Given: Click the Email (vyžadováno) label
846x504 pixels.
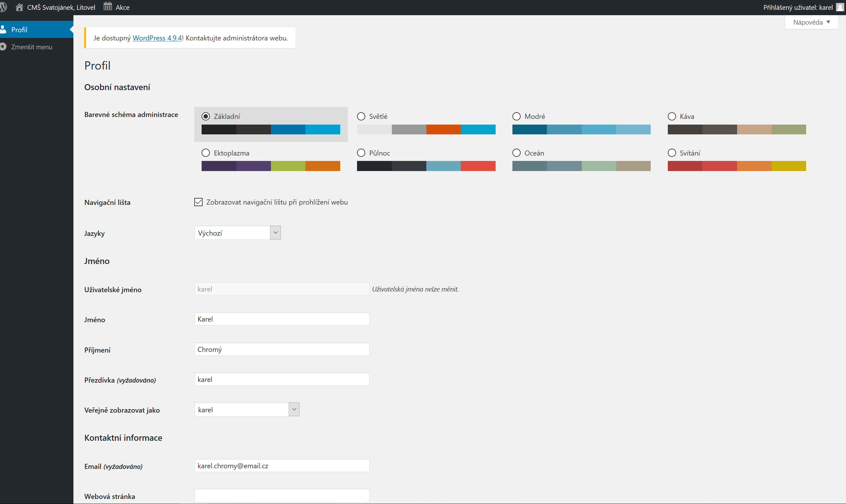Looking at the screenshot, I should click(x=114, y=466).
